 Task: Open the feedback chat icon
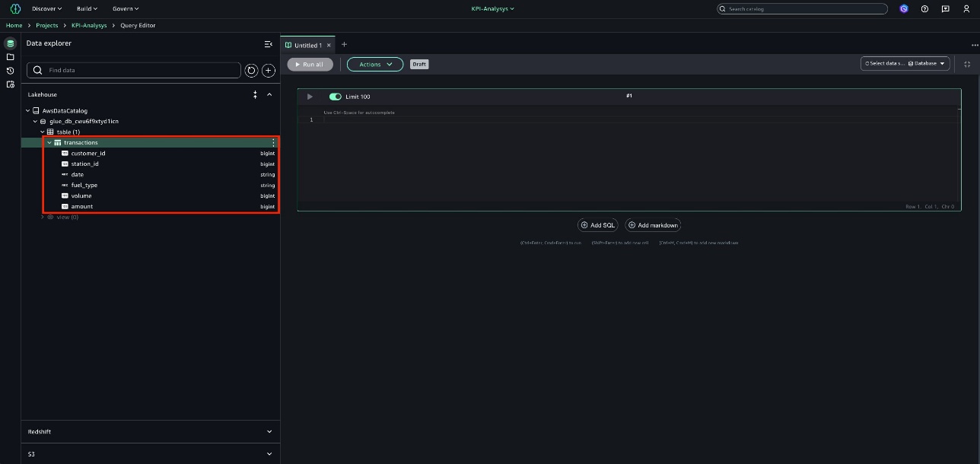click(x=945, y=8)
